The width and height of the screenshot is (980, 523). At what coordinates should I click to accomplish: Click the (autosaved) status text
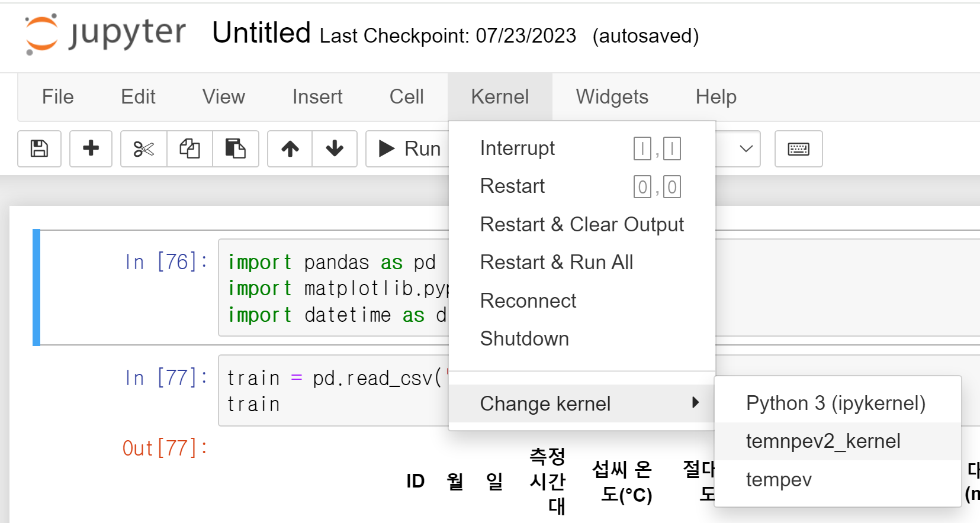645,35
